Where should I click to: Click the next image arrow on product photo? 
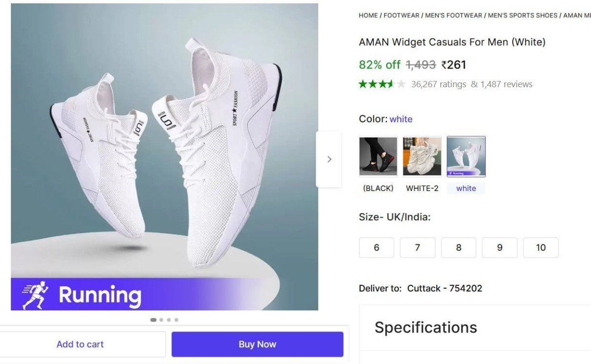(x=329, y=159)
